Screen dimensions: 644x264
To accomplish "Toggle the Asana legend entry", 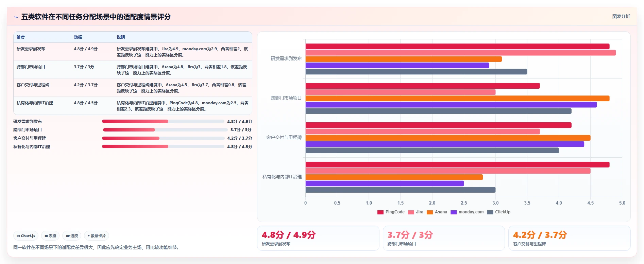I will click(x=437, y=212).
